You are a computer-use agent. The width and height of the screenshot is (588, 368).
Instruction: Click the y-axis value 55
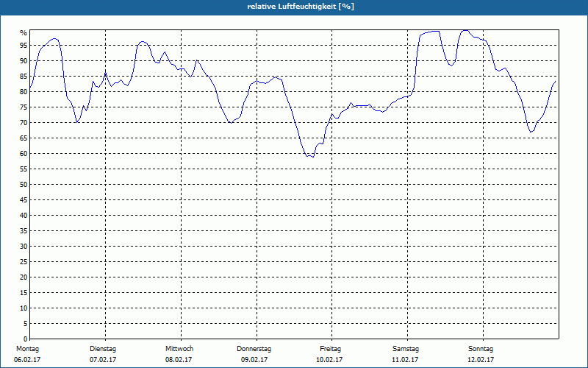coord(24,169)
